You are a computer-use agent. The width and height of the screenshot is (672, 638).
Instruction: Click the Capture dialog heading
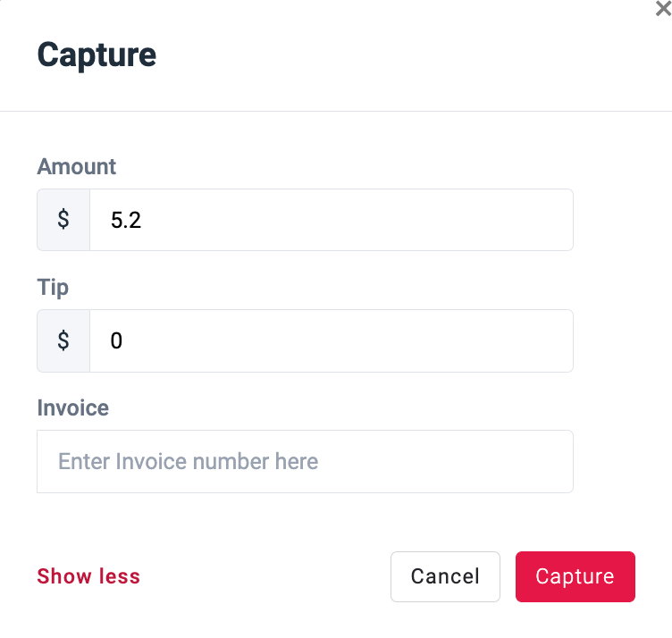tap(97, 55)
